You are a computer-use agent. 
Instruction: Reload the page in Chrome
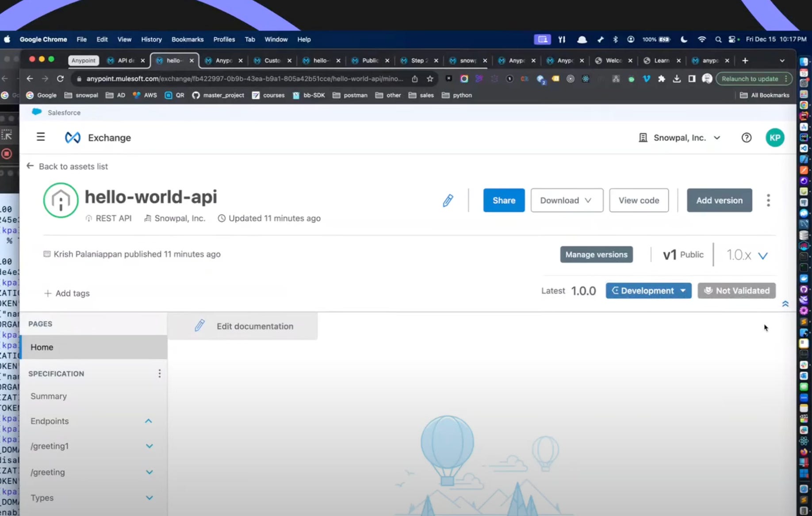coord(61,79)
